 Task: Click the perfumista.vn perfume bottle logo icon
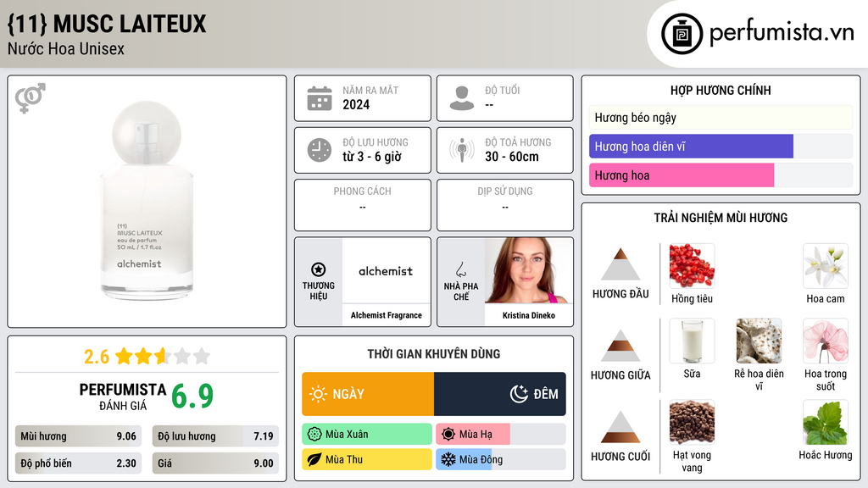[682, 34]
